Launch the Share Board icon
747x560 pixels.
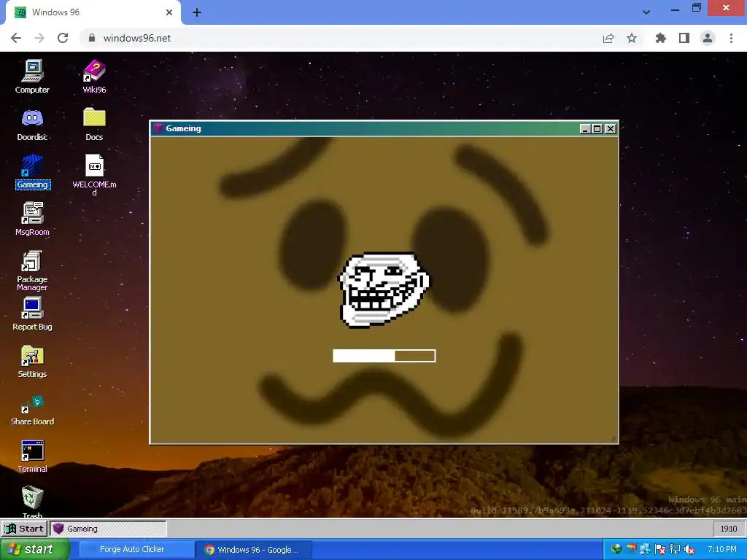point(32,410)
